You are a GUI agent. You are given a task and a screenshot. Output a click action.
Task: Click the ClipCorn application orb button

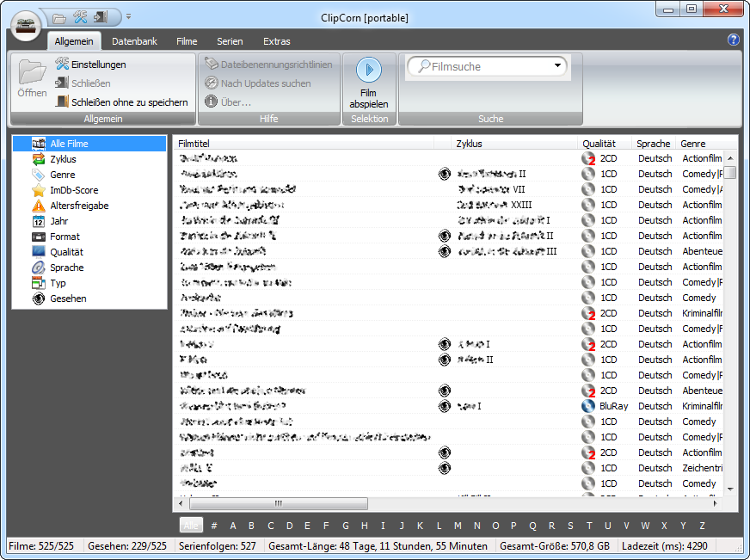28,25
